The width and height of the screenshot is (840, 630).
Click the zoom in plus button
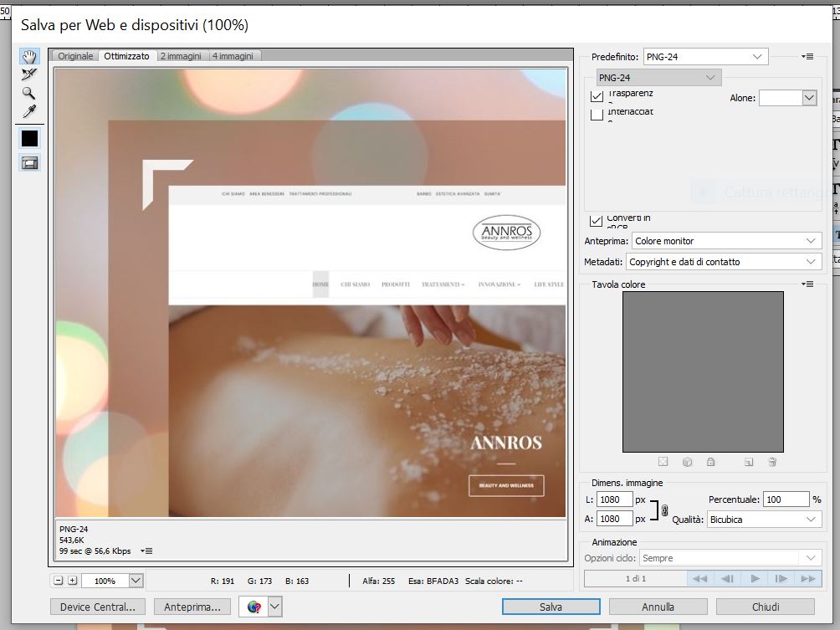pyautogui.click(x=73, y=581)
